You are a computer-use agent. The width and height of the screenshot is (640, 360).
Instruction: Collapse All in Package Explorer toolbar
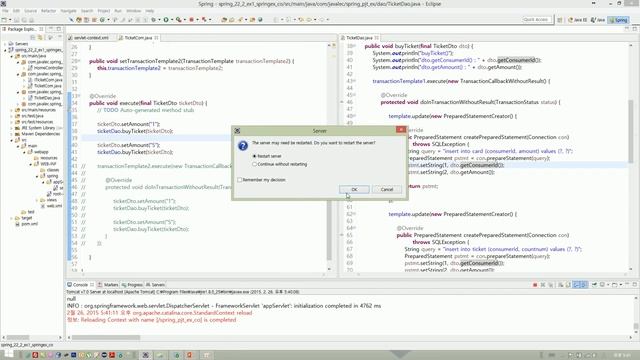pos(33,38)
